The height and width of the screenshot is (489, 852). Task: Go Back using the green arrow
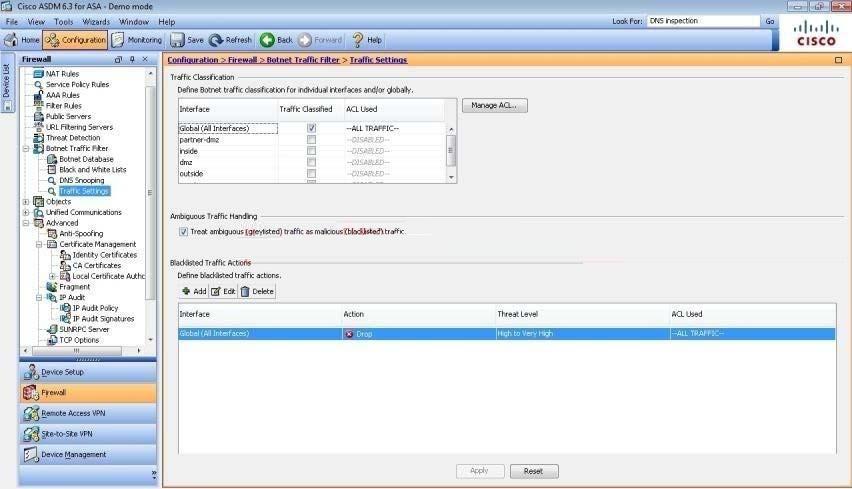point(276,40)
